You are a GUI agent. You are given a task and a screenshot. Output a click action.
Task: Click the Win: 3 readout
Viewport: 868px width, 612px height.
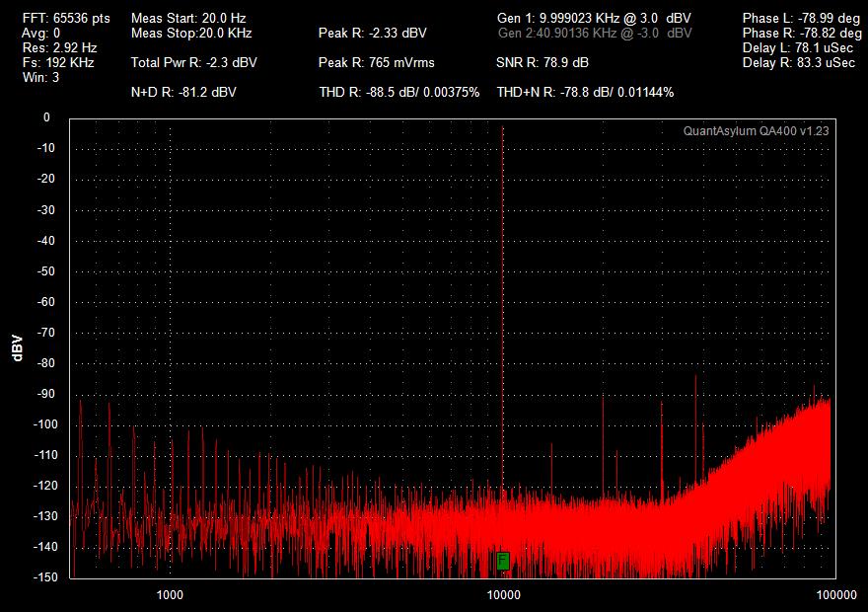tap(41, 78)
